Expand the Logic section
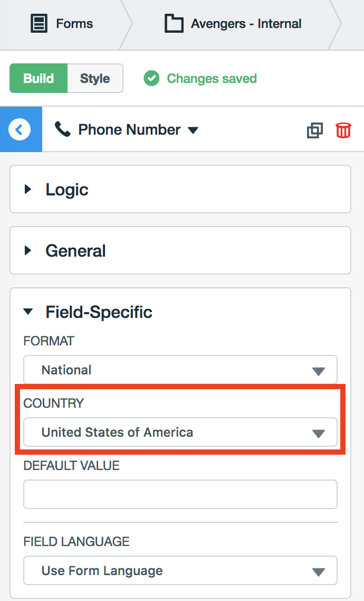The height and width of the screenshot is (601, 364). coord(66,190)
